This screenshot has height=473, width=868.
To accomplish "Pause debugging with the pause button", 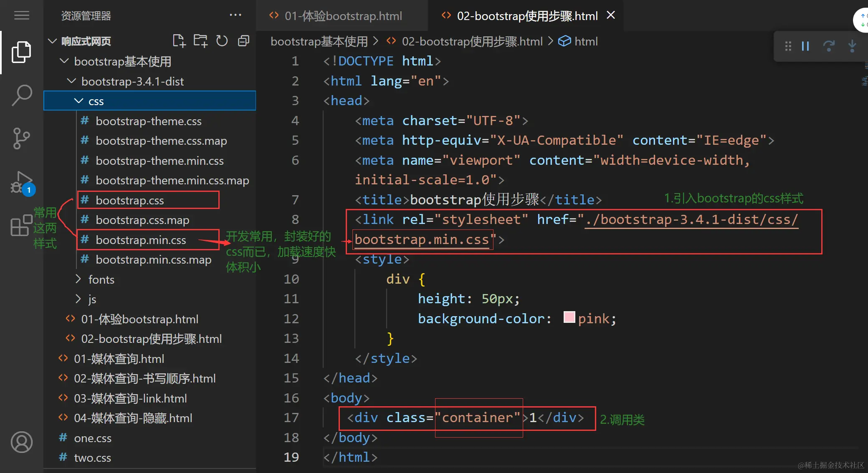I will click(805, 46).
